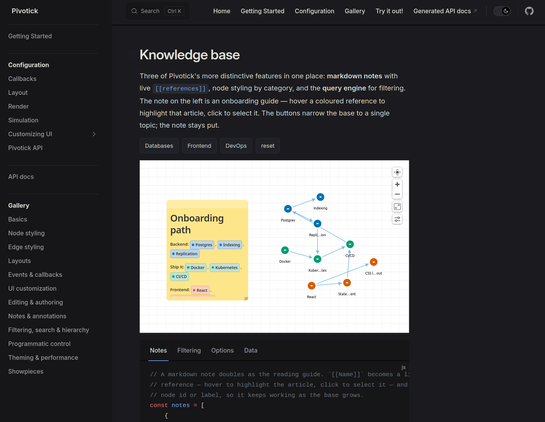Open the GitHub repository icon

coord(529,11)
